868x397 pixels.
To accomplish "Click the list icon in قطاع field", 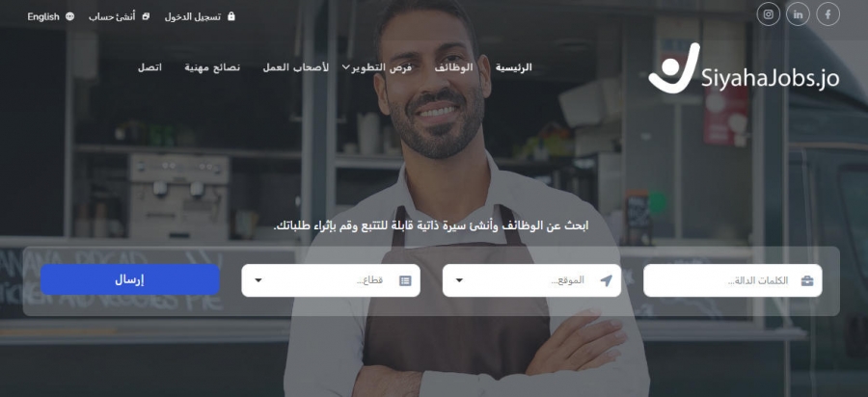I will pyautogui.click(x=405, y=280).
